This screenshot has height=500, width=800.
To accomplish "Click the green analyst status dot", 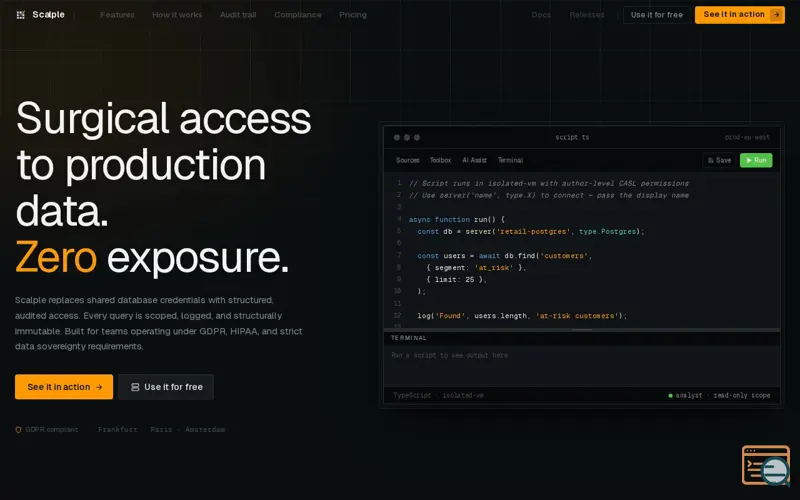I will [670, 395].
